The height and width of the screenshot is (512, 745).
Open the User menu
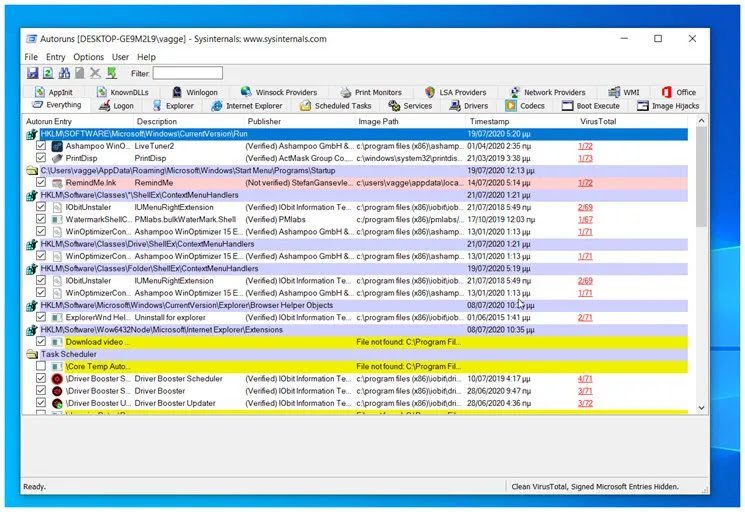coord(120,57)
